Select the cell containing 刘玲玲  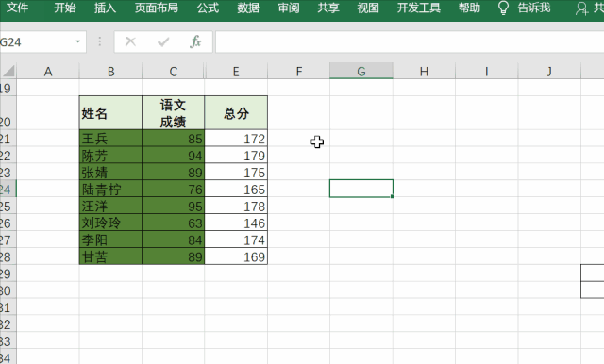(x=110, y=223)
